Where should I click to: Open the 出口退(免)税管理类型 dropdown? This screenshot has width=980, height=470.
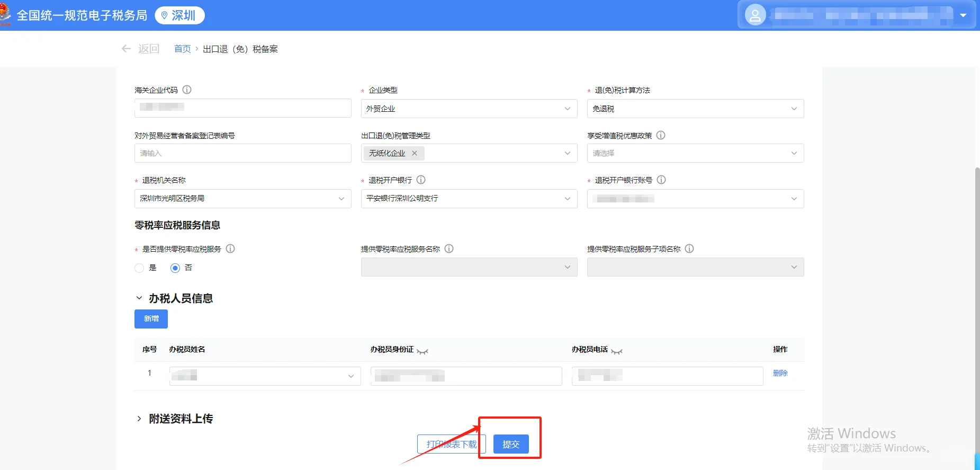click(x=469, y=153)
